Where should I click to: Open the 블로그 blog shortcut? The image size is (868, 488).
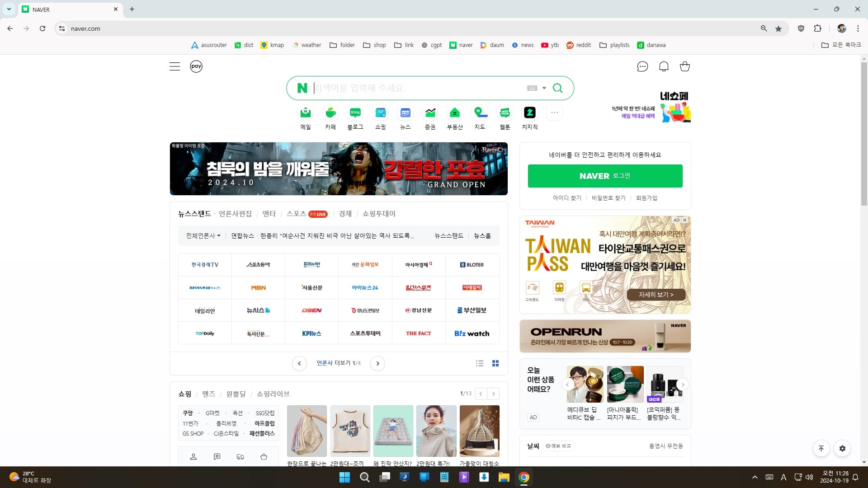[x=355, y=117]
